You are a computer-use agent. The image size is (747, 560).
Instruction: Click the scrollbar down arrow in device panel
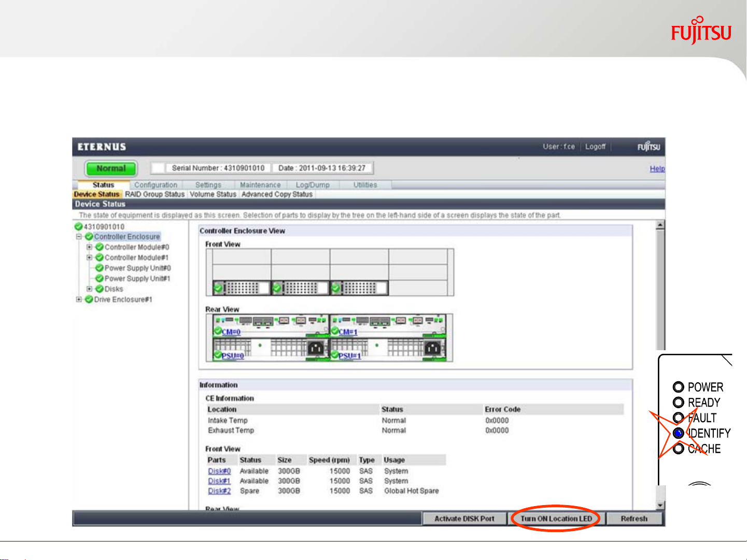tap(660, 505)
